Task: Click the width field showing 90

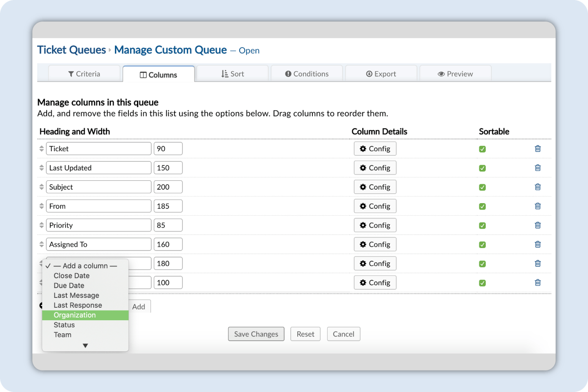Action: 168,148
